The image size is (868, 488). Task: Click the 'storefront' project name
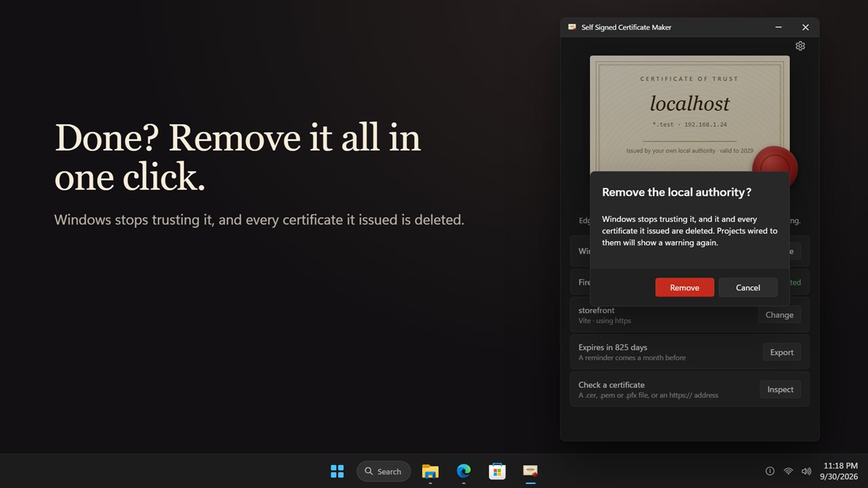point(596,310)
